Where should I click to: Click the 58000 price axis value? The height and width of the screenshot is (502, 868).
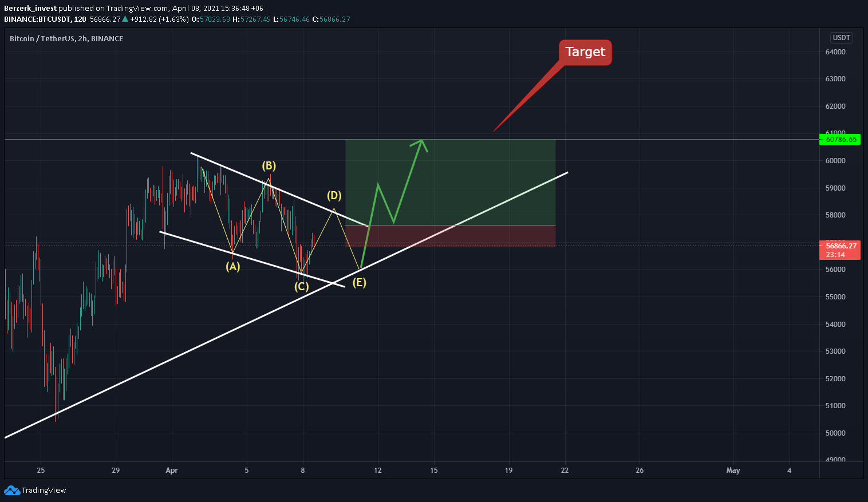pos(835,215)
